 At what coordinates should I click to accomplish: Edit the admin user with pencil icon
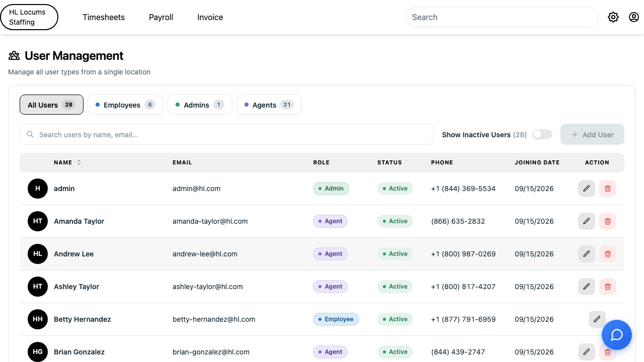(587, 189)
